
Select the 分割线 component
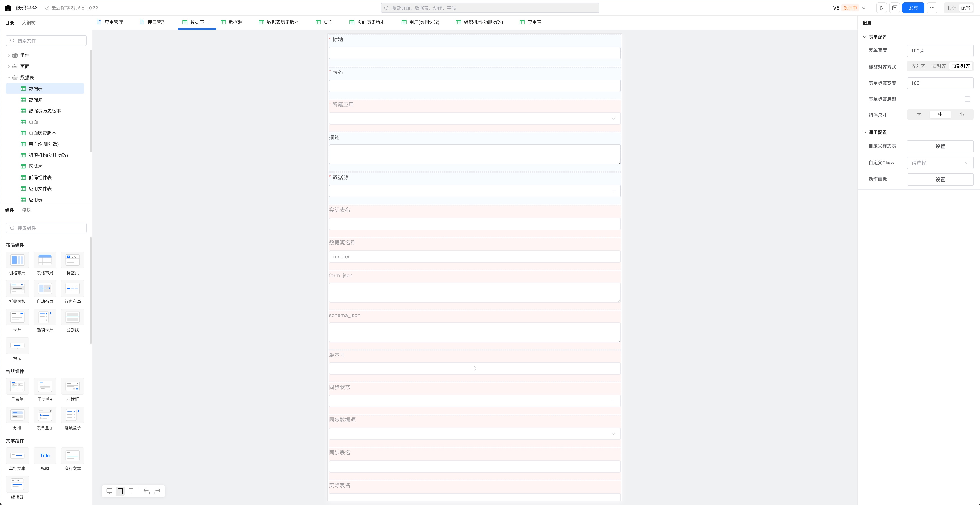[x=73, y=321]
